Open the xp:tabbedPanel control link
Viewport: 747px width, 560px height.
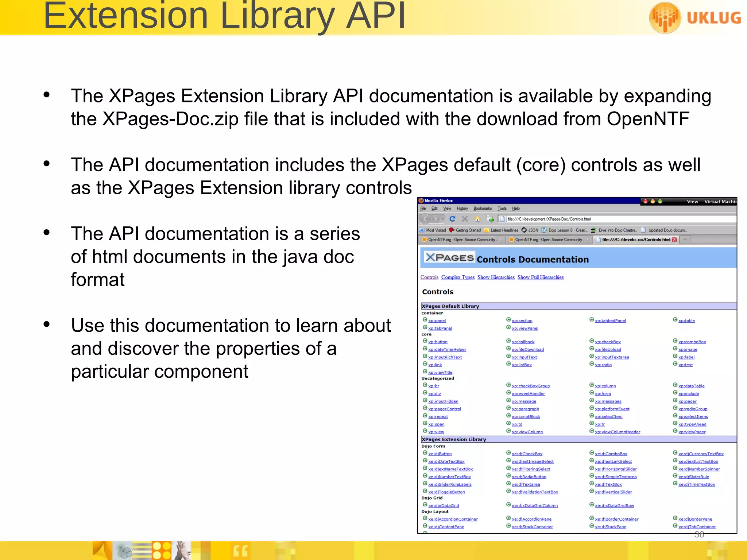[610, 321]
